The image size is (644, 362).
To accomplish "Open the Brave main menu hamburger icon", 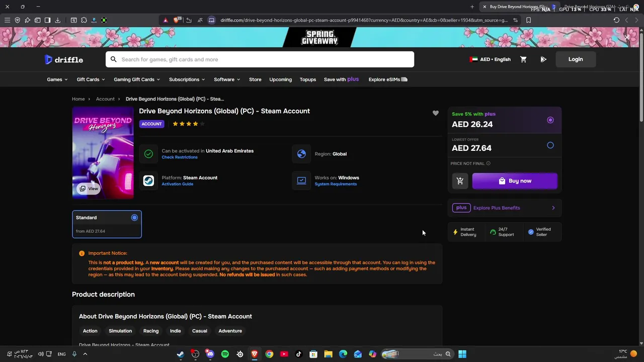I will (7, 20).
